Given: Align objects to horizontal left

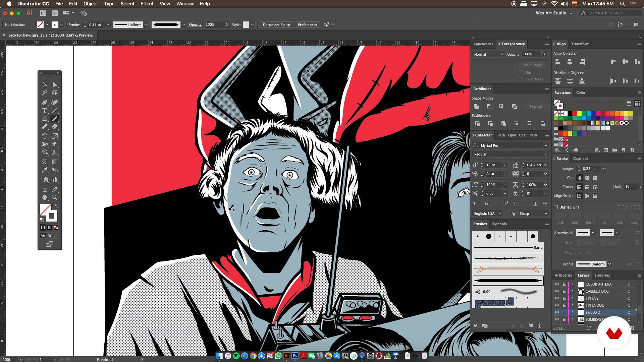Looking at the screenshot, I should pos(557,62).
